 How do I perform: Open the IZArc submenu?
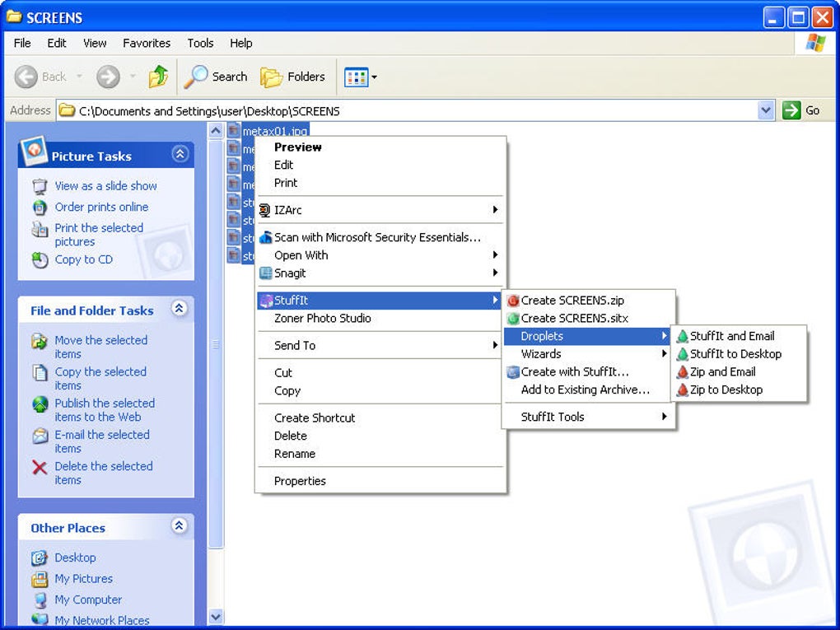coord(381,210)
